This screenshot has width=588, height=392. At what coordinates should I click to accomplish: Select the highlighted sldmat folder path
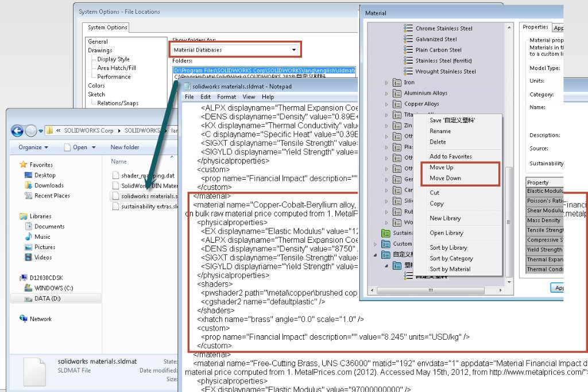pyautogui.click(x=264, y=71)
